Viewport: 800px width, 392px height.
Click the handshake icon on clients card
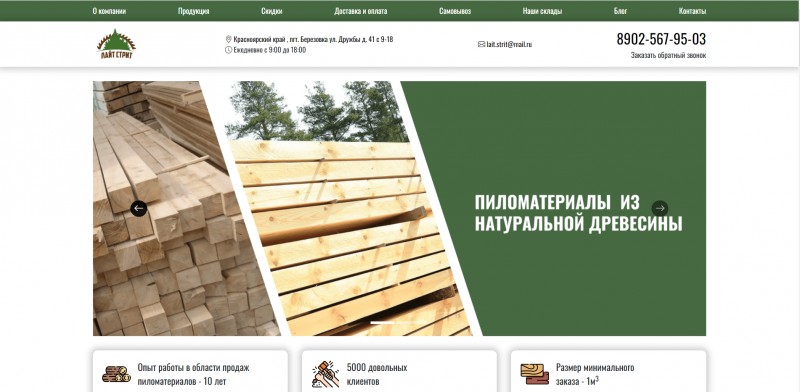pos(326,374)
